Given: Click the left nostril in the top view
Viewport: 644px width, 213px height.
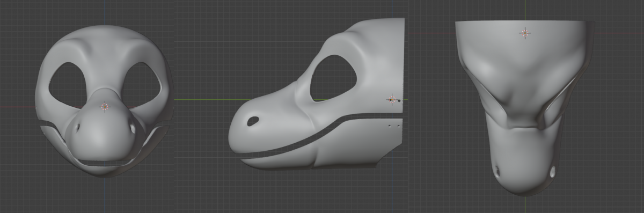Looking at the screenshot, I should click(497, 171).
